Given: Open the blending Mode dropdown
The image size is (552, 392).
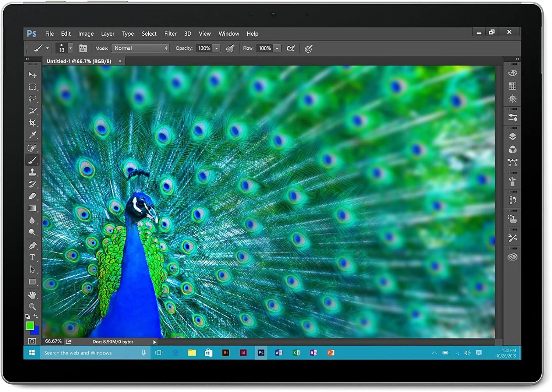Looking at the screenshot, I should tap(140, 48).
